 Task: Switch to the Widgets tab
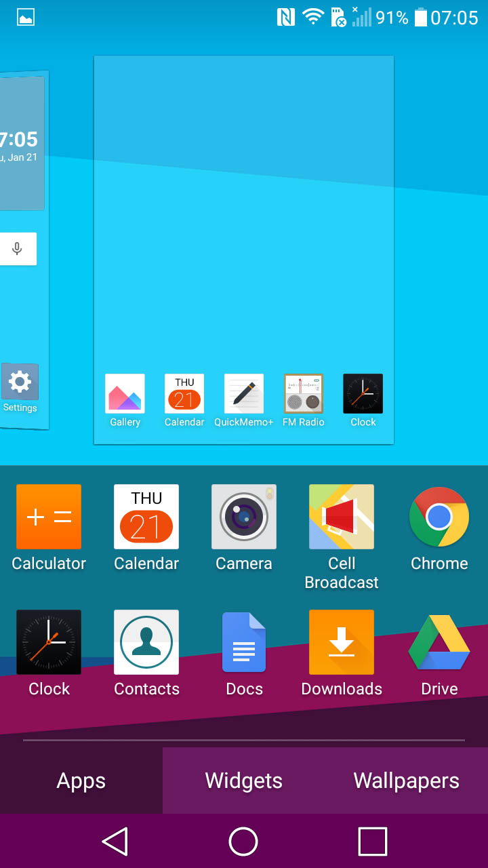tap(244, 781)
